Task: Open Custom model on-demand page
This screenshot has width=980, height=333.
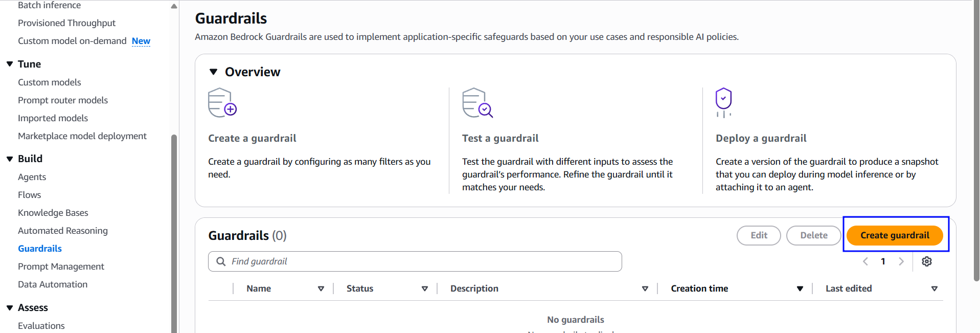Action: (x=72, y=41)
